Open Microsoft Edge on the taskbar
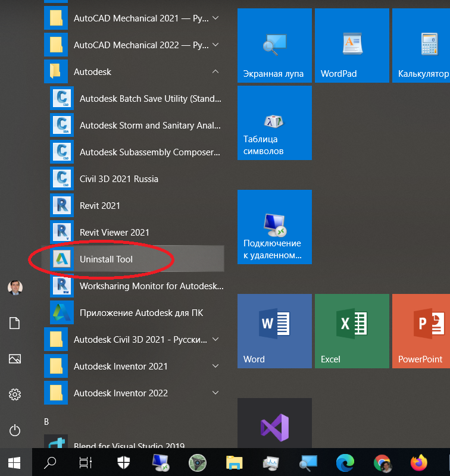Viewport: 450px width, 476px height. [x=345, y=462]
